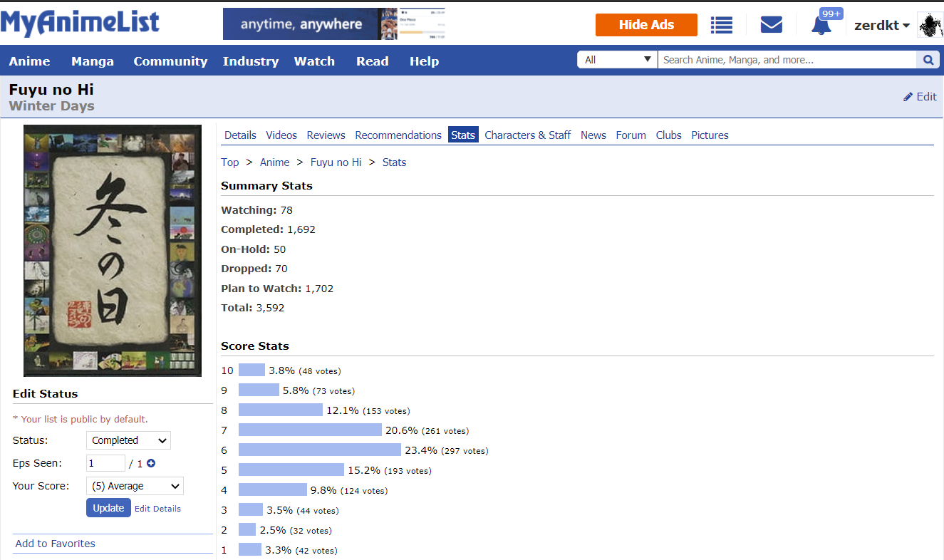Click the score 5 bar
This screenshot has height=560, width=944.
291,470
